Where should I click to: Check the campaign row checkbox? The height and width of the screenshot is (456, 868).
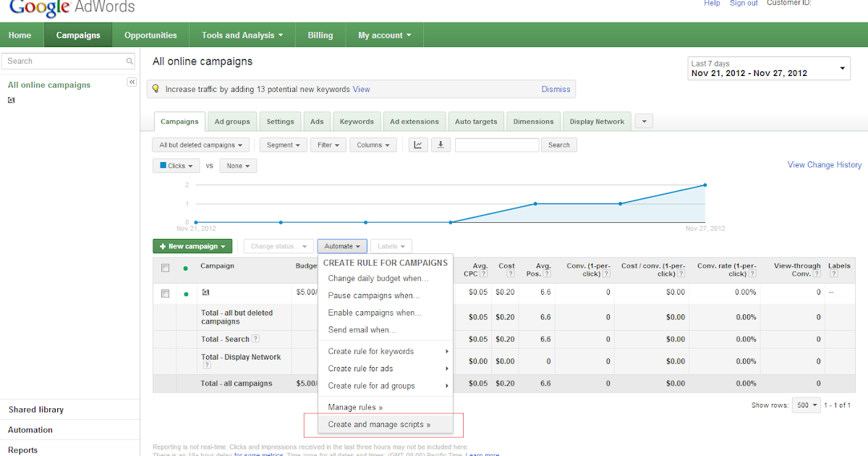164,292
